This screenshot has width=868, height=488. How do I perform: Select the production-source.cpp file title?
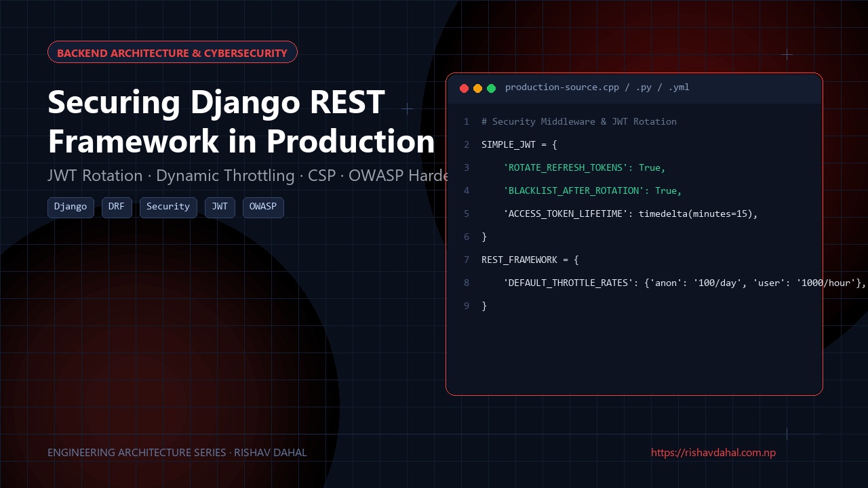tap(597, 87)
